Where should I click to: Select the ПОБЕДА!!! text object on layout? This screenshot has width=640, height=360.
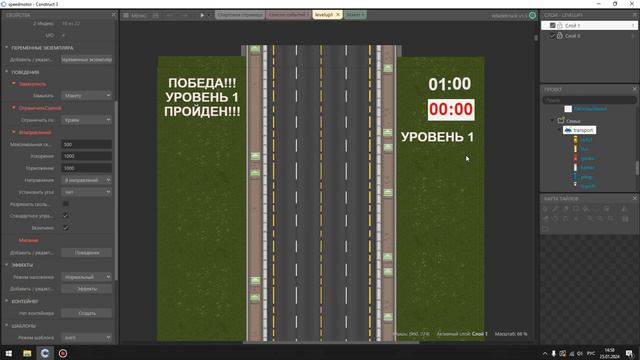[202, 97]
